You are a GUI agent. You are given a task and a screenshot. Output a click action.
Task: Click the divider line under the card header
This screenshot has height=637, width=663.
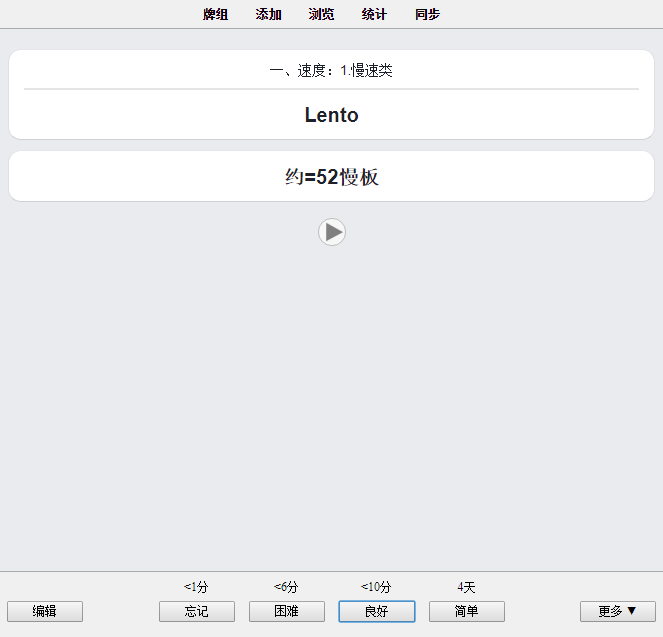click(332, 89)
